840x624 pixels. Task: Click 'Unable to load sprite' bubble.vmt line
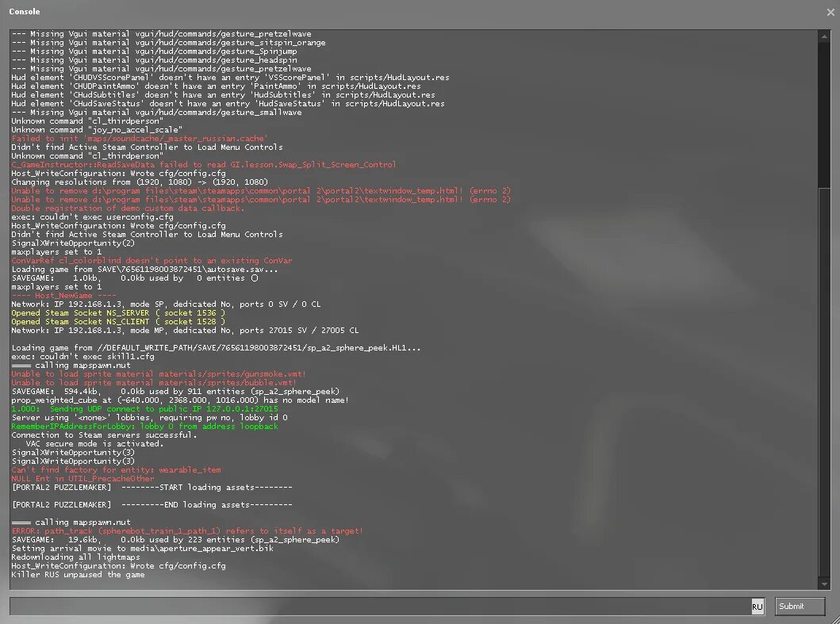pos(154,382)
